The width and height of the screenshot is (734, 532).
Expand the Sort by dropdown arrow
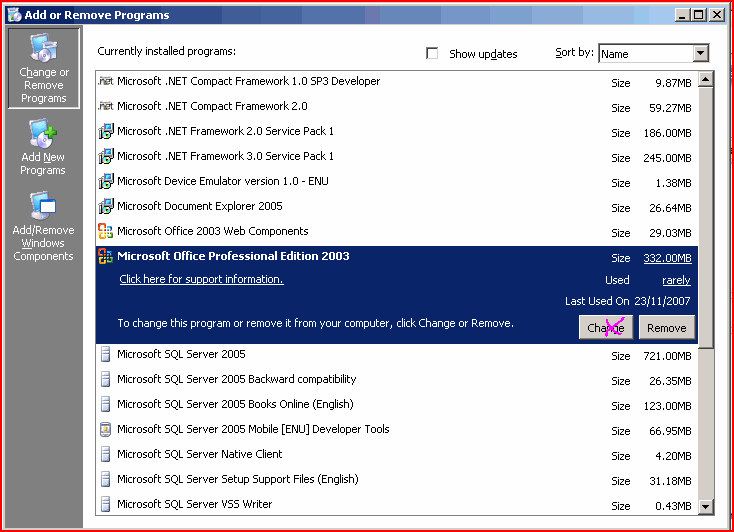pyautogui.click(x=700, y=54)
